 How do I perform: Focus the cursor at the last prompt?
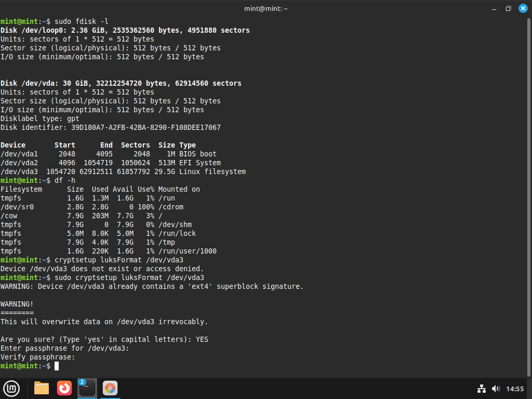pyautogui.click(x=57, y=366)
